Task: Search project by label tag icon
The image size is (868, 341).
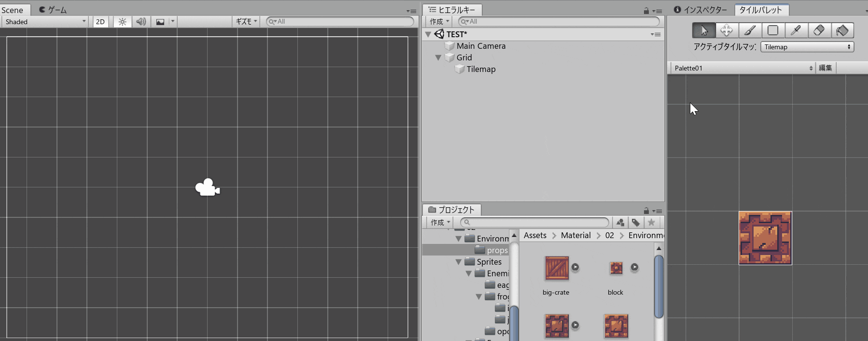Action: 636,222
